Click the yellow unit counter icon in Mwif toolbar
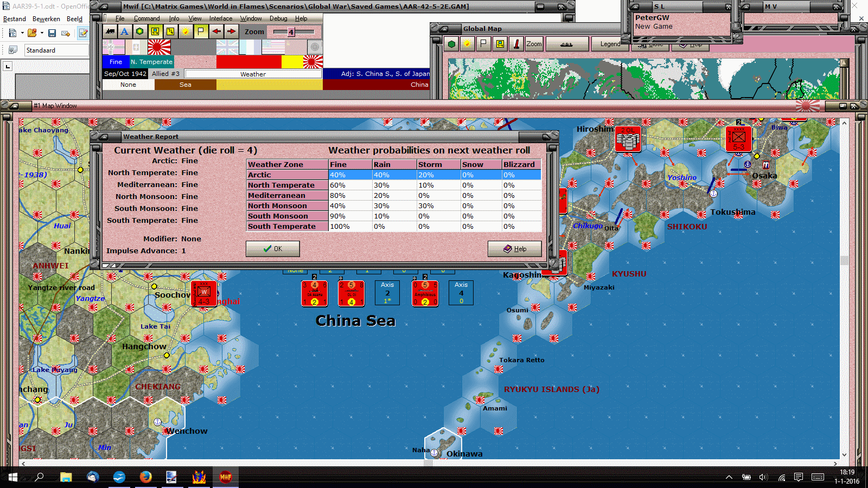The image size is (868, 488). tap(155, 31)
